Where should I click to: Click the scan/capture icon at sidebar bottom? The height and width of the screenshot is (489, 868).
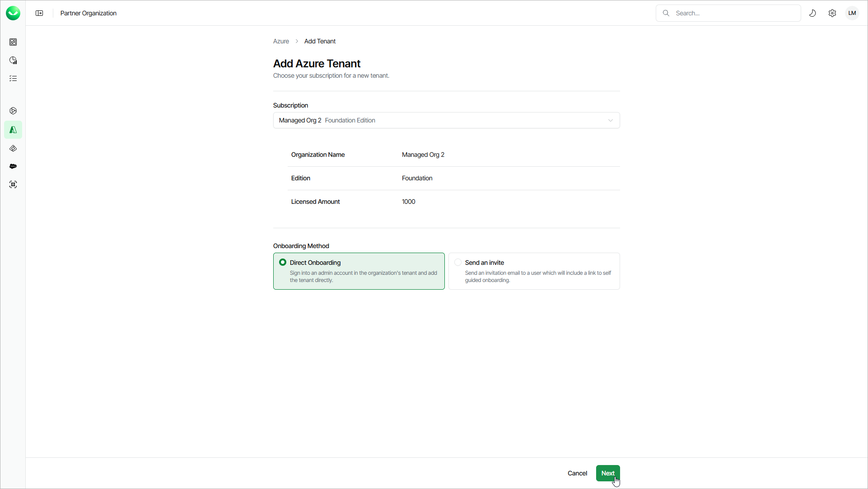pyautogui.click(x=13, y=184)
